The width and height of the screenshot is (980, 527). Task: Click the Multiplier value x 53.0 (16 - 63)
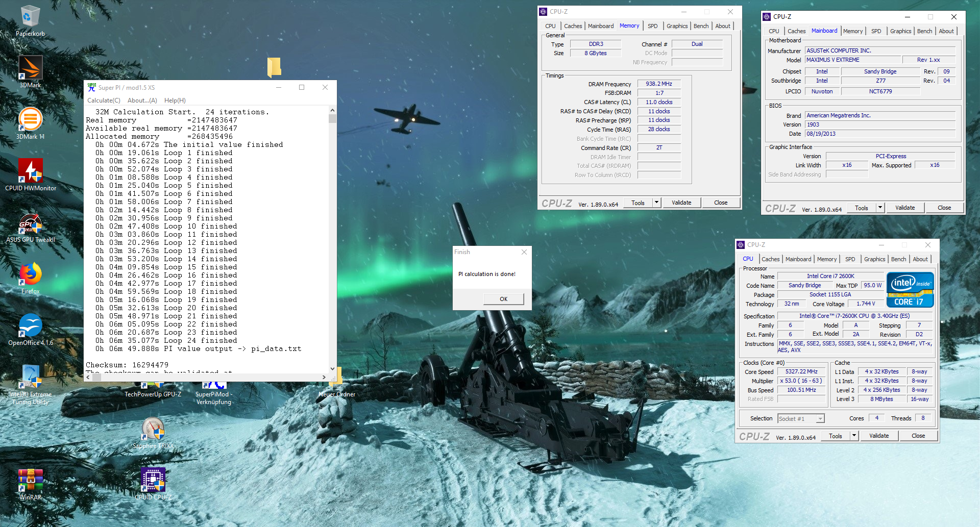pos(801,381)
